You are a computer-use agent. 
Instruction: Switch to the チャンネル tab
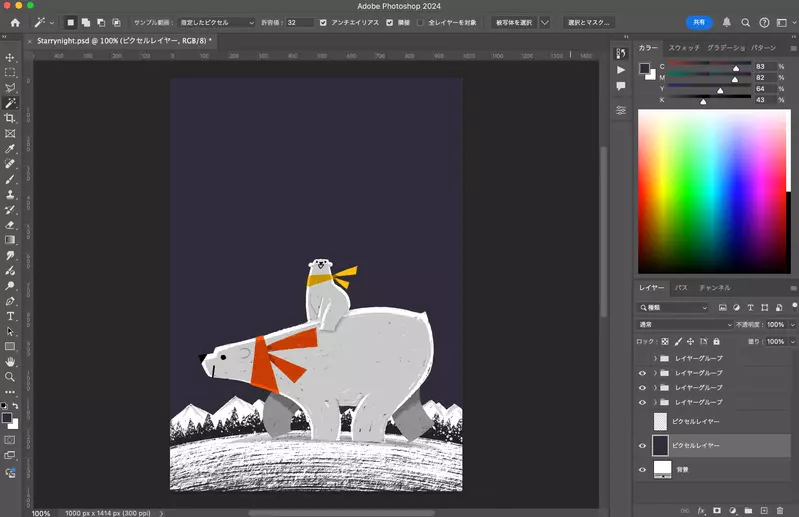coord(714,288)
